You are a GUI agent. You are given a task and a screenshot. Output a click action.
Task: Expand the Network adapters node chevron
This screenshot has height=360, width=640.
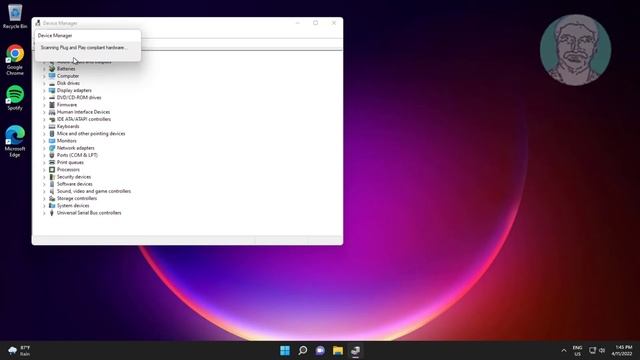44,148
